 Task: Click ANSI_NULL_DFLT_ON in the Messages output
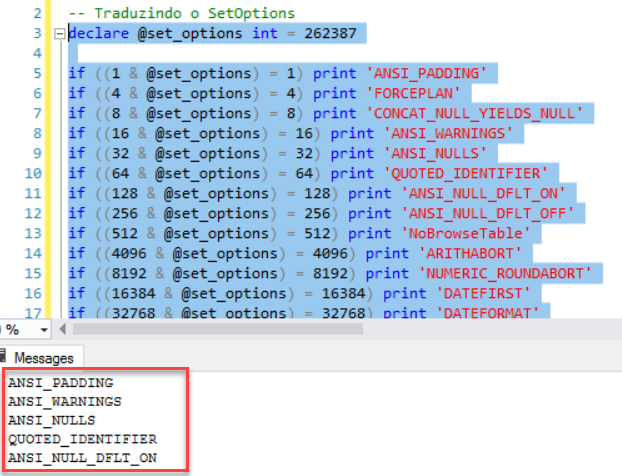[x=81, y=459]
